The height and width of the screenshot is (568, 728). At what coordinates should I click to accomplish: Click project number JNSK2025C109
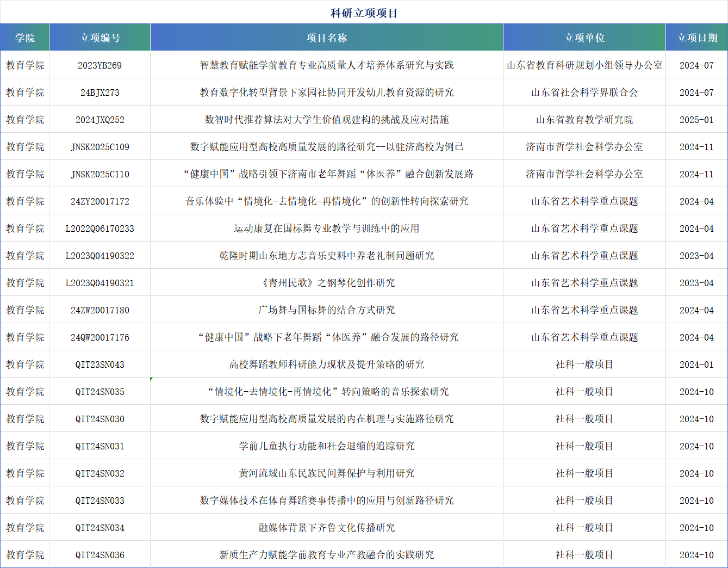(100, 147)
